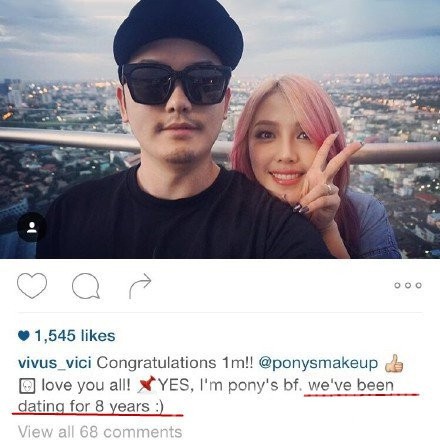The image size is (440, 440).
Task: Click underlined "dating for 8 years :)" text
Action: (91, 407)
